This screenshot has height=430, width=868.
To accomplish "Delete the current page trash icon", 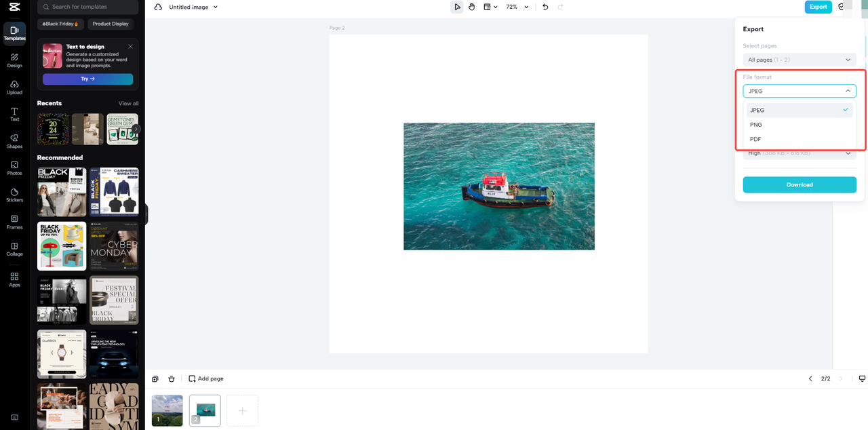I will pos(172,378).
